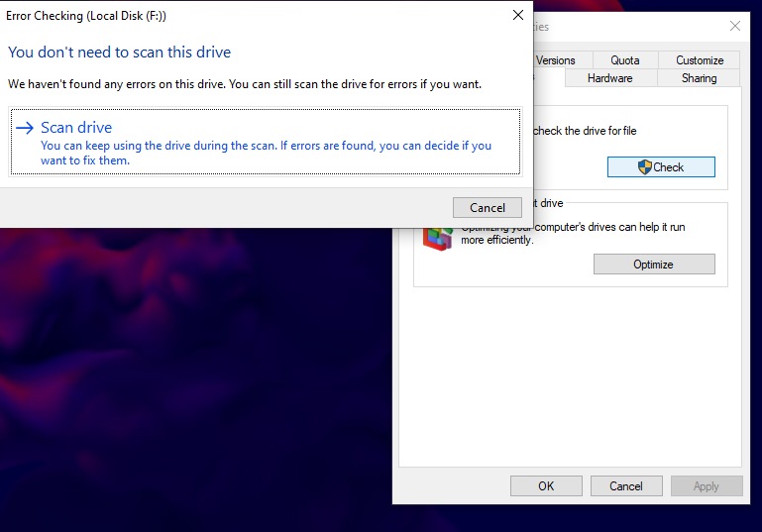Close the Error Checking dialog with X
Screen dimensions: 762x532
coord(517,15)
